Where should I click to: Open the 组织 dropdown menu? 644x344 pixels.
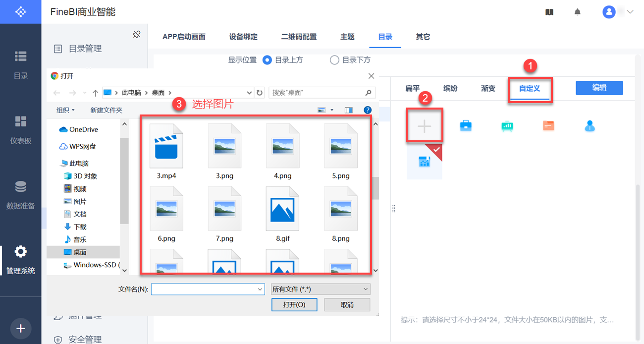click(x=65, y=110)
